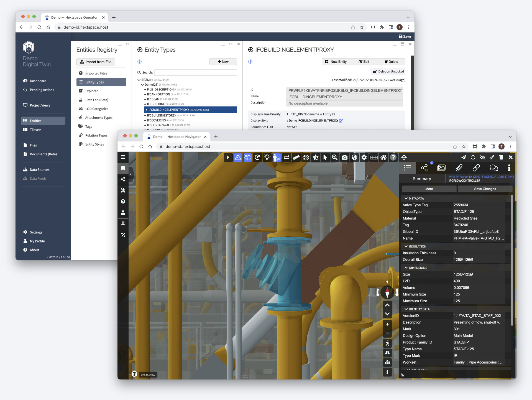This screenshot has width=532, height=400.
Task: Expand the Display Name Priority chevron
Action: point(287,114)
